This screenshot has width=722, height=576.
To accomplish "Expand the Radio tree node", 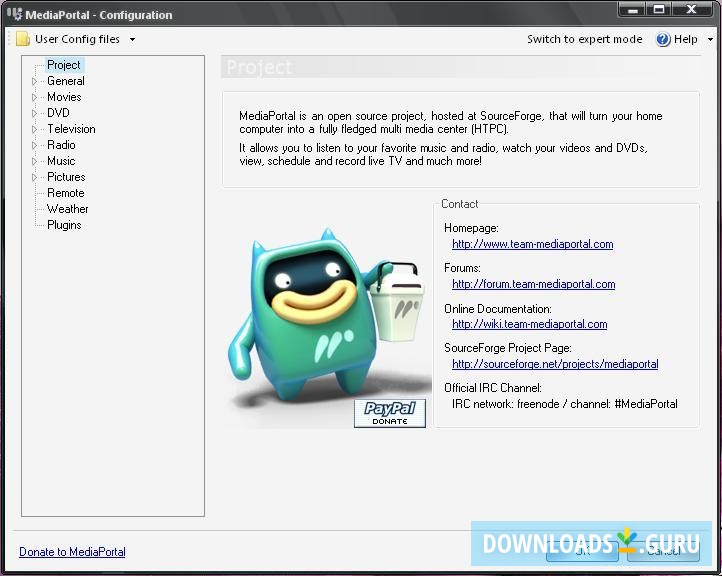I will click(34, 145).
